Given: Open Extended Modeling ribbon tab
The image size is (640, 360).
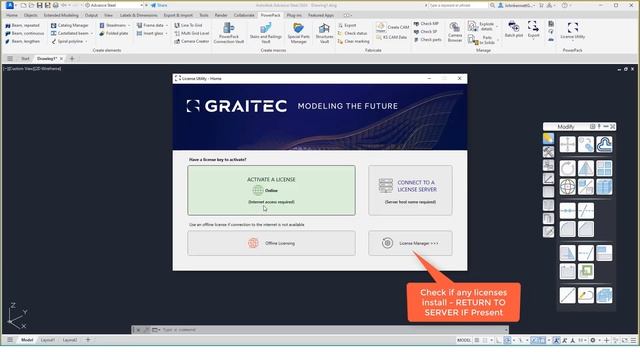Looking at the screenshot, I should (x=61, y=15).
